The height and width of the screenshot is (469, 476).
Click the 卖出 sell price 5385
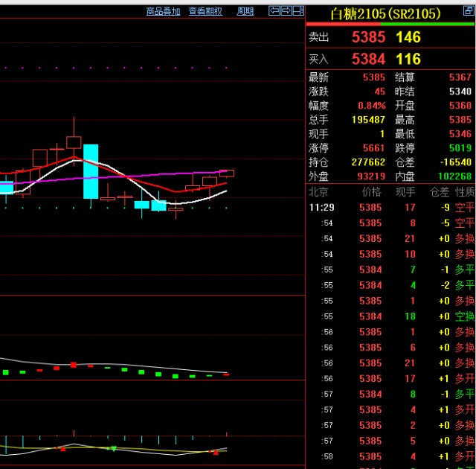[x=368, y=37]
